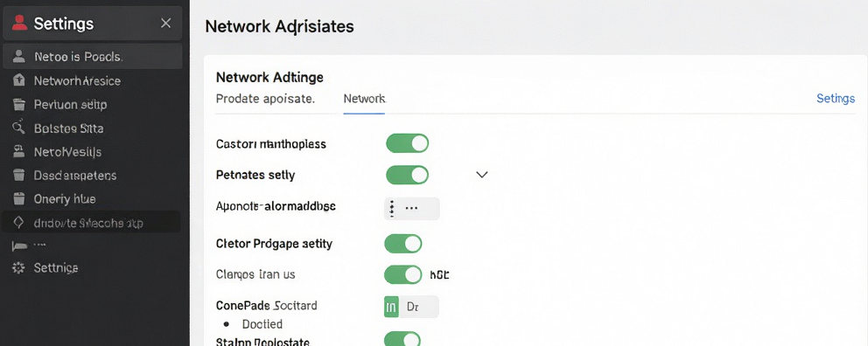The image size is (868, 346).
Task: Click the folder icon beside Pevtuon sdtp
Action: [x=19, y=104]
